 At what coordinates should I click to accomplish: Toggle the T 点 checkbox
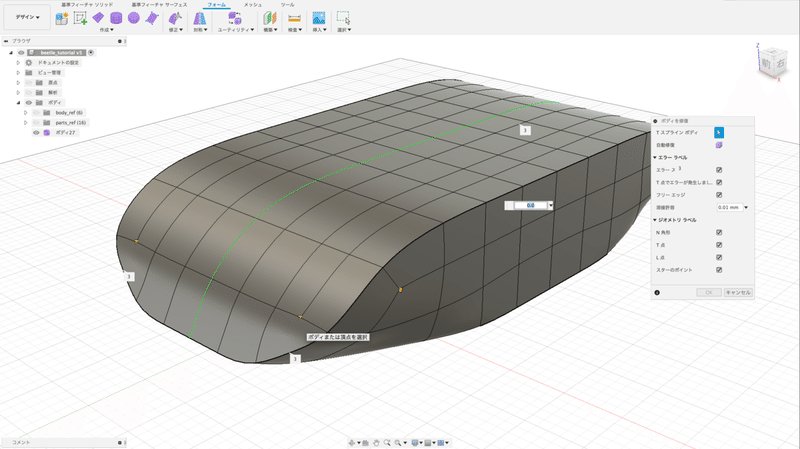pyautogui.click(x=719, y=245)
